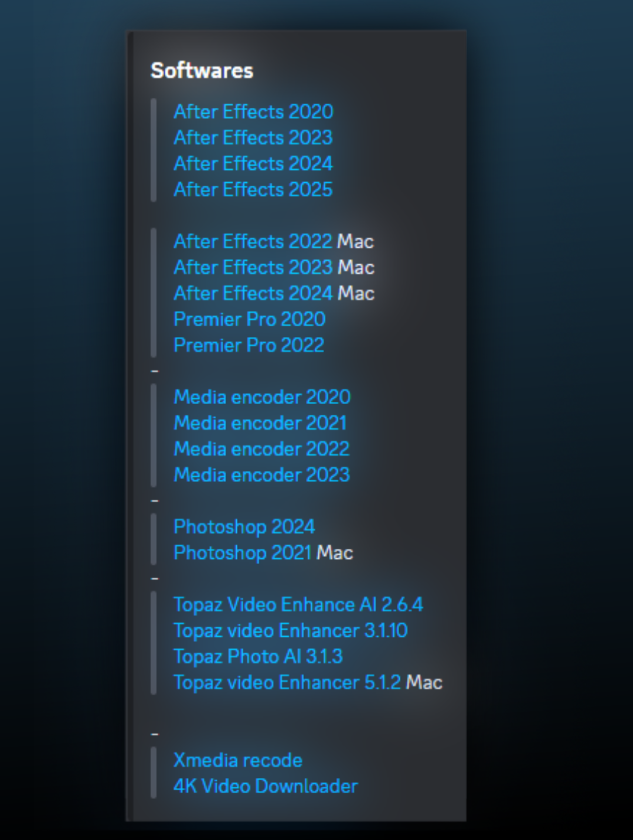
Task: Click the Photoshop 2024 link
Action: pyautogui.click(x=244, y=527)
